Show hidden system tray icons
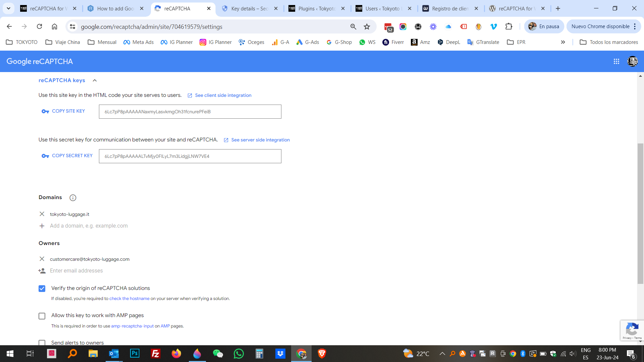 tap(442, 354)
